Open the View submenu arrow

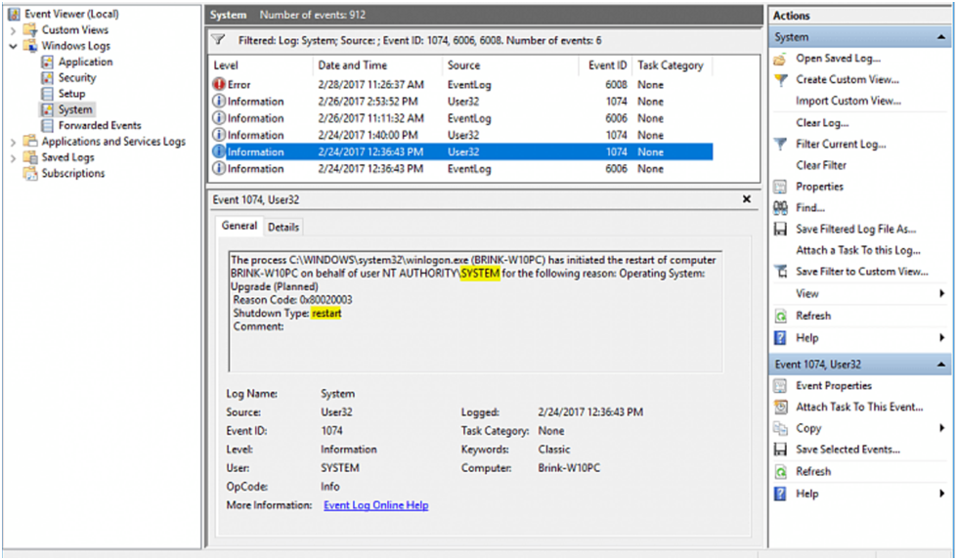(x=941, y=294)
